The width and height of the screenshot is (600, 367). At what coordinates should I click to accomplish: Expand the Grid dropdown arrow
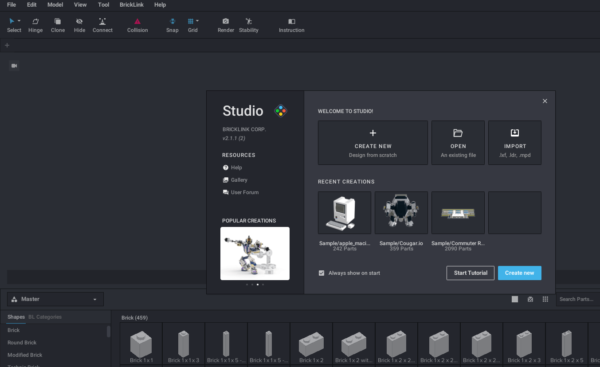(197, 21)
